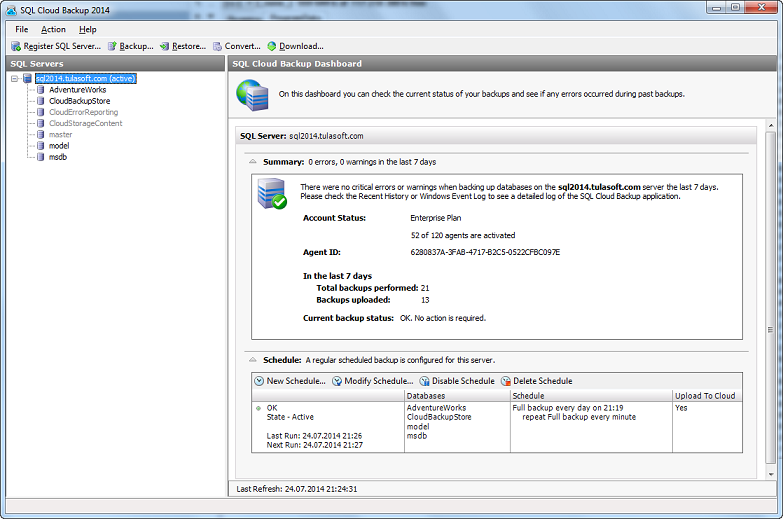
Task: Click the dashboard globe-and-server icon
Action: click(x=253, y=95)
